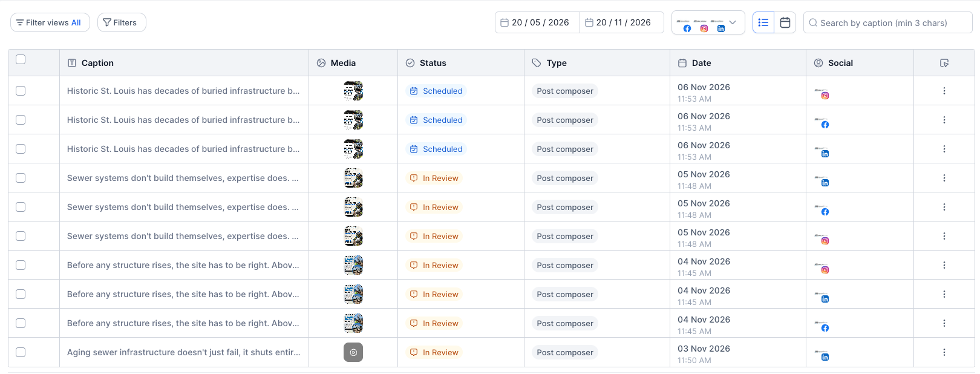Select third Sewer systems post checkbox

21,236
